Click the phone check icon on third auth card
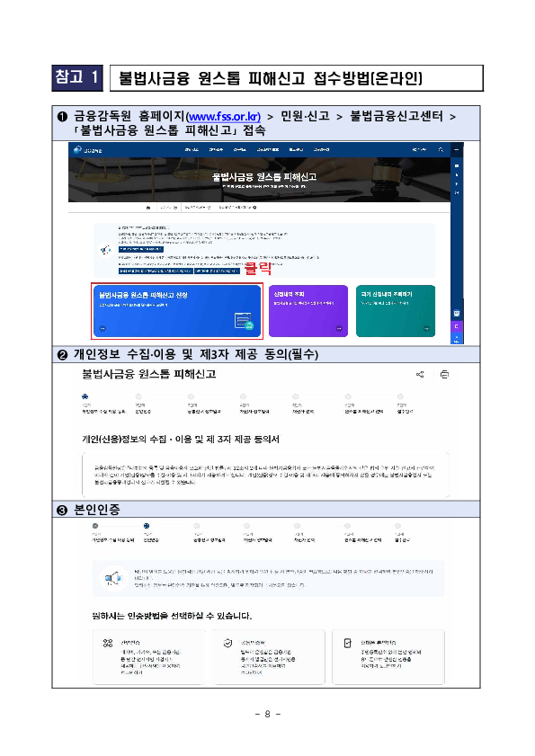 tap(347, 643)
